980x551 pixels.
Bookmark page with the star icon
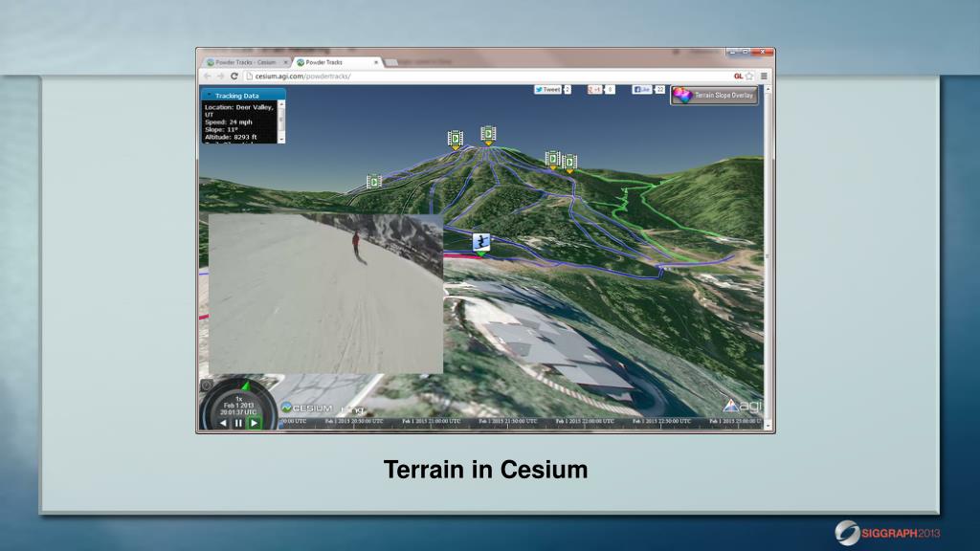[x=749, y=77]
